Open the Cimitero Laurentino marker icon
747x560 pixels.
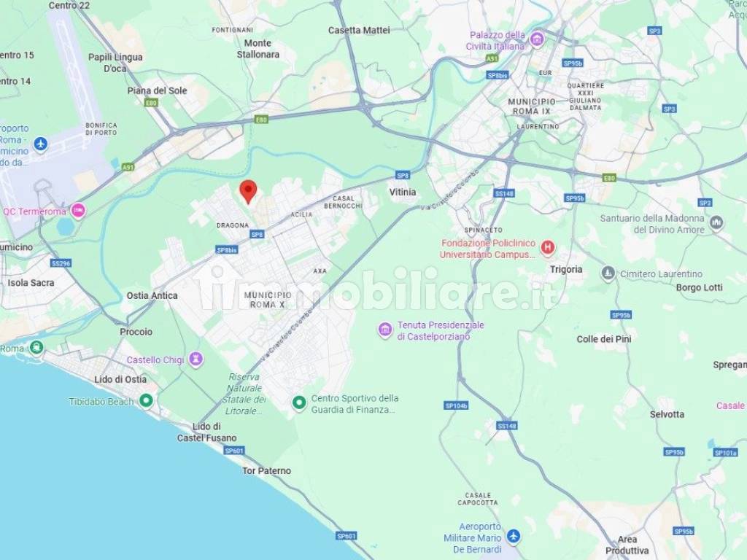(x=608, y=273)
